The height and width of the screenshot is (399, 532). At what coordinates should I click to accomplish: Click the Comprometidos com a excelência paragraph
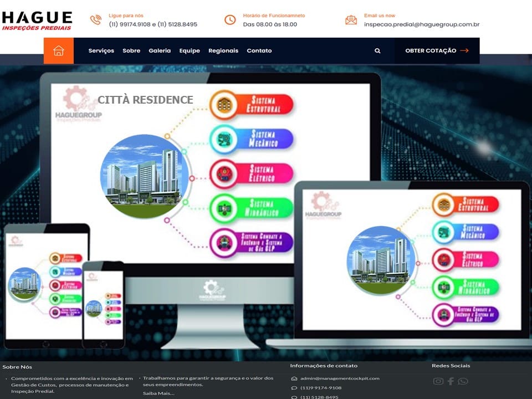pyautogui.click(x=72, y=385)
